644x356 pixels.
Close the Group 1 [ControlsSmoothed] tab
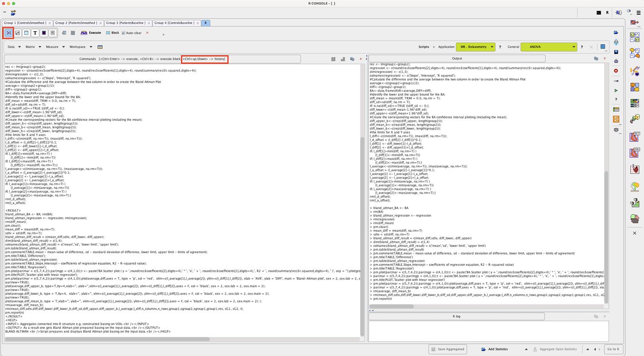tap(49, 23)
